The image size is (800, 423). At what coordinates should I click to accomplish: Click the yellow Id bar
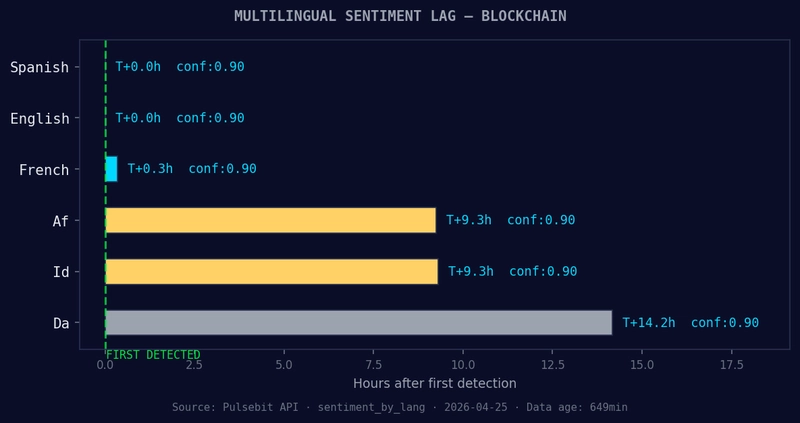coord(271,271)
